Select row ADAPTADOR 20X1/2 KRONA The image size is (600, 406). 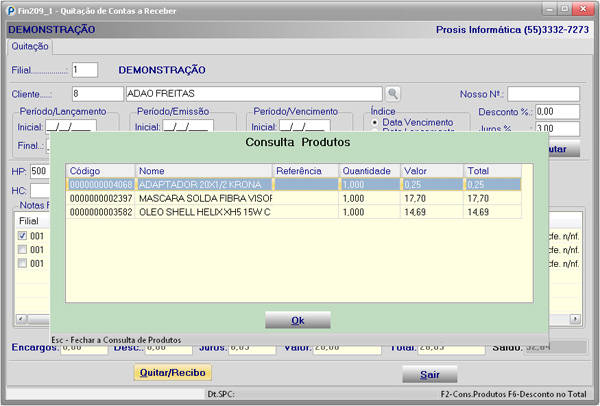pyautogui.click(x=293, y=184)
